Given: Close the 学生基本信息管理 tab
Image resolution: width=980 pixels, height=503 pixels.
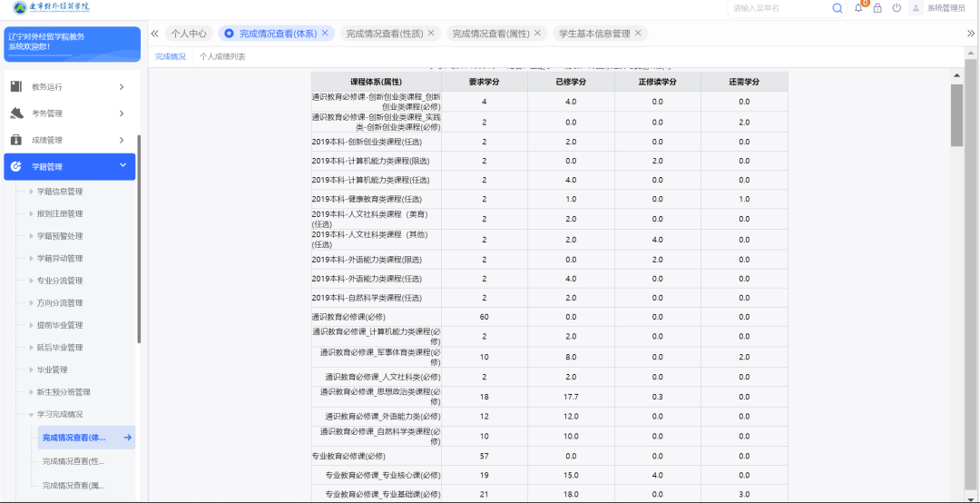Looking at the screenshot, I should (x=639, y=34).
